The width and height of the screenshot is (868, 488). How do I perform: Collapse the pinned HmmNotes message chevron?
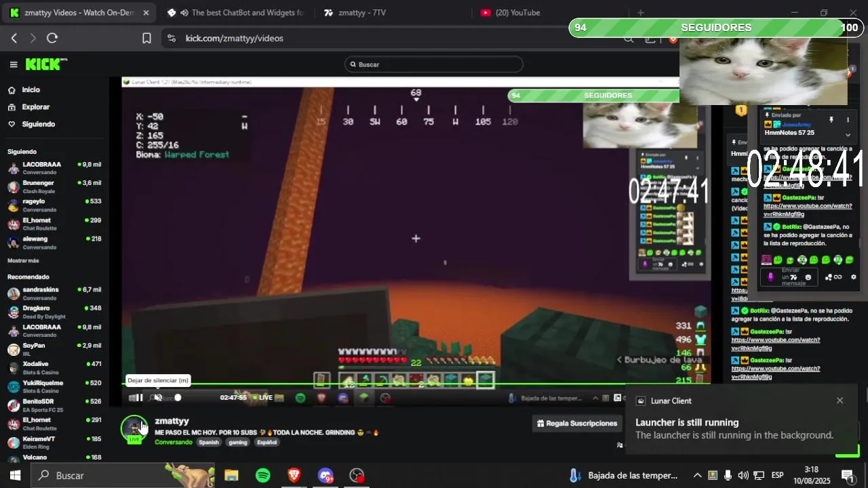(848, 135)
